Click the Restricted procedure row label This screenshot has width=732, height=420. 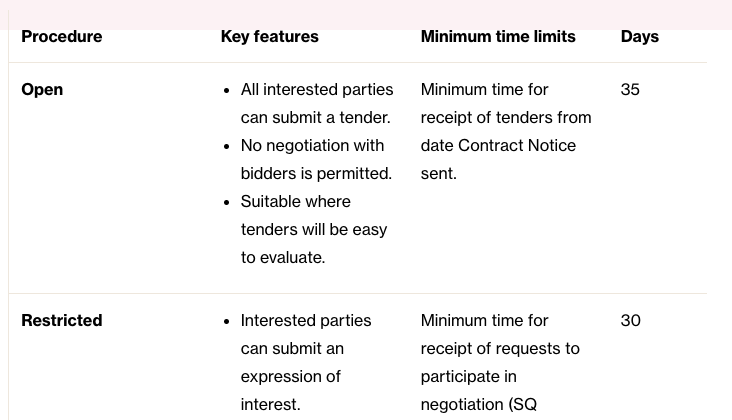[x=61, y=320]
